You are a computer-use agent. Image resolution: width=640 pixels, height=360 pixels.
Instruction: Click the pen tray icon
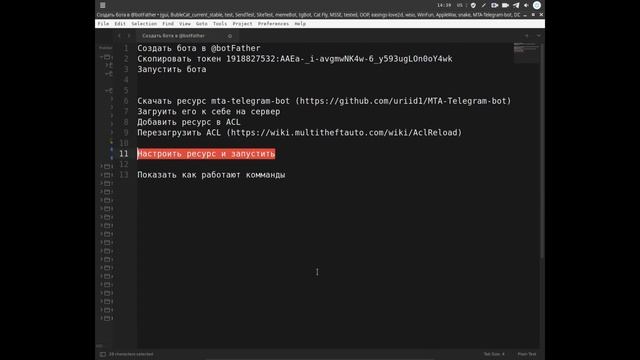(484, 5)
